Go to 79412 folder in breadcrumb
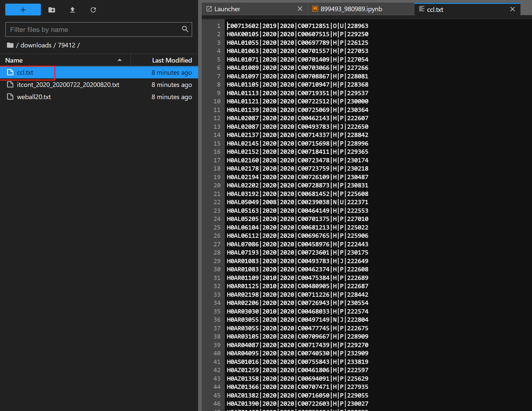The width and height of the screenshot is (532, 411). click(67, 45)
